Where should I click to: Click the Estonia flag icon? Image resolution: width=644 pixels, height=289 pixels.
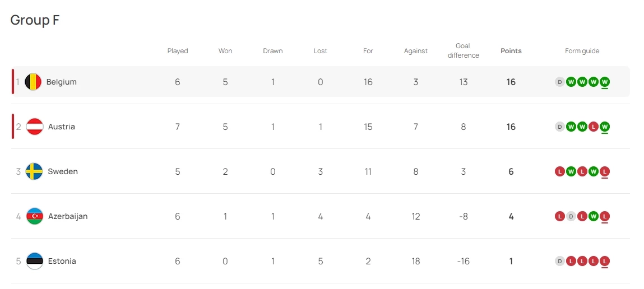click(x=35, y=261)
